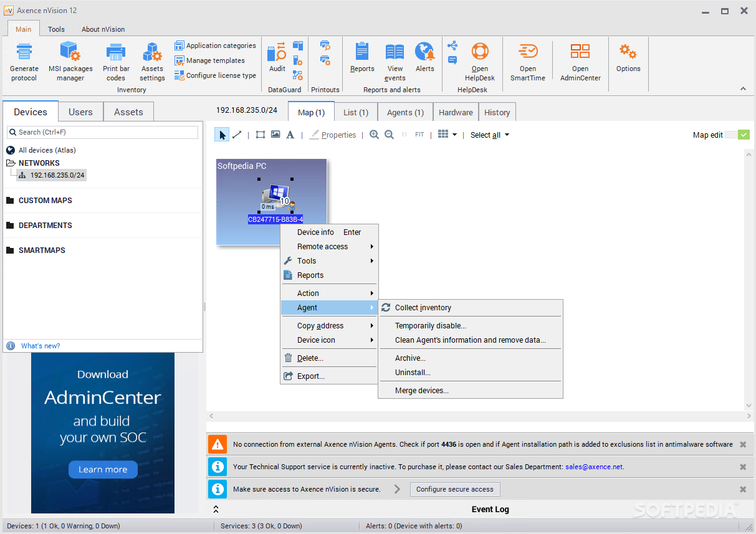756x534 pixels.
Task: Switch to Users tab
Action: (80, 112)
